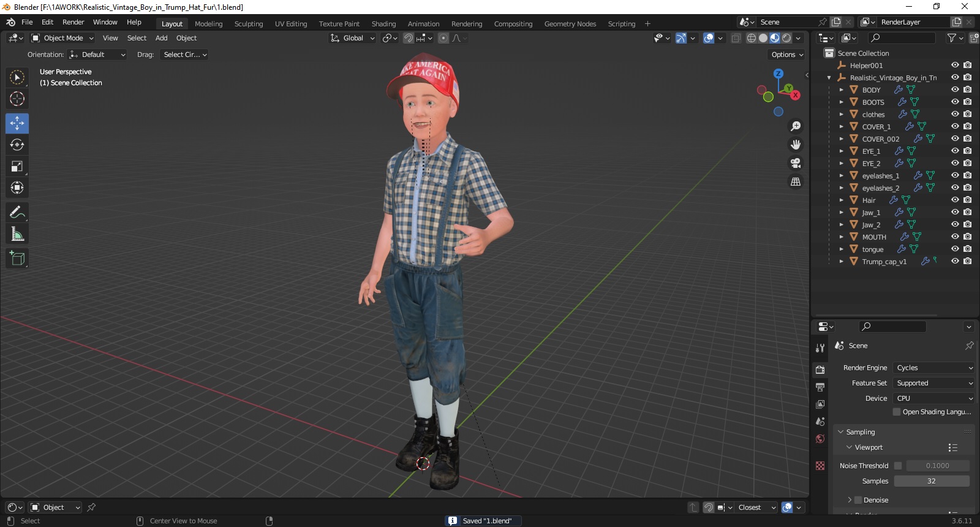The width and height of the screenshot is (980, 527).
Task: Switch perspective/orthographic with the grid icon
Action: pos(796,181)
